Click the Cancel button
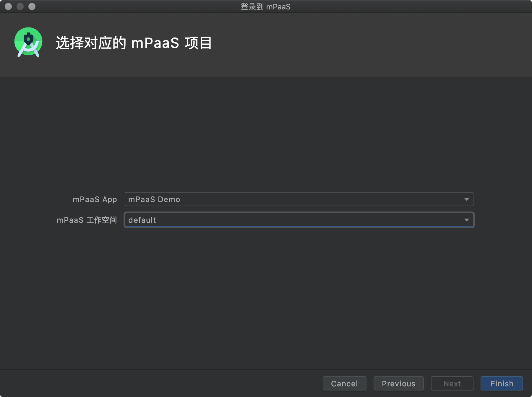This screenshot has height=397, width=532. click(x=344, y=383)
